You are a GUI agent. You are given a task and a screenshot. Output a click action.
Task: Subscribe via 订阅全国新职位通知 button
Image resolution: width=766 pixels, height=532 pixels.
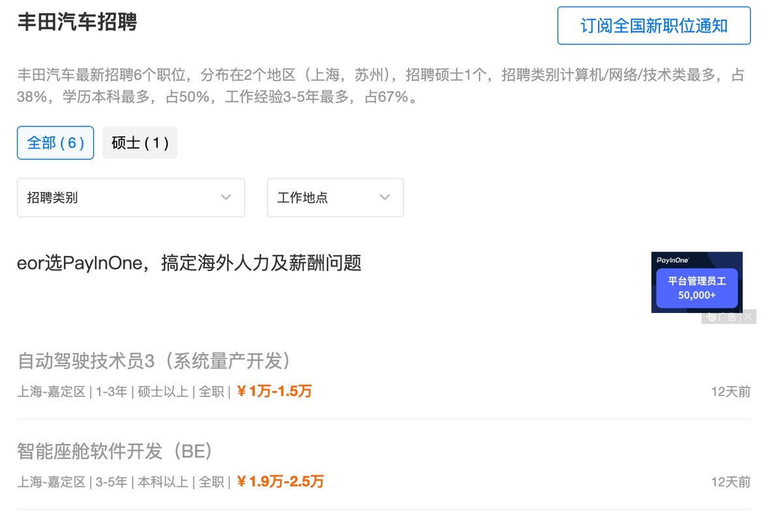pyautogui.click(x=654, y=25)
